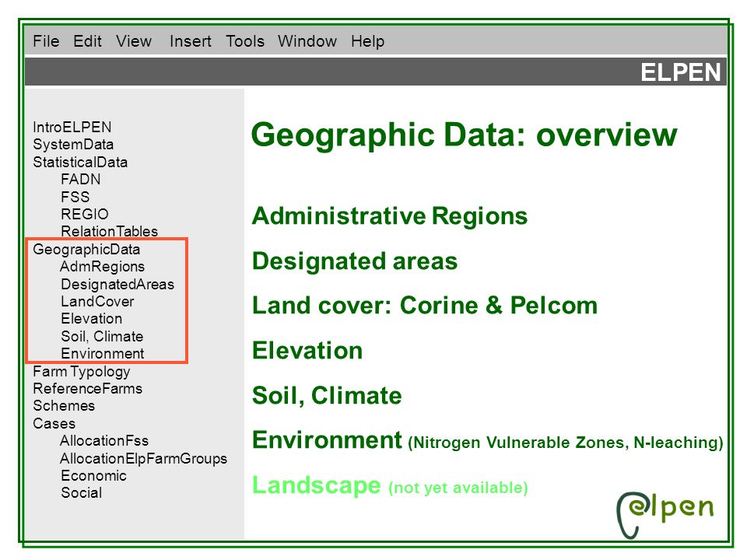
Task: Select Elevation in the sidebar tree
Action: 92,319
